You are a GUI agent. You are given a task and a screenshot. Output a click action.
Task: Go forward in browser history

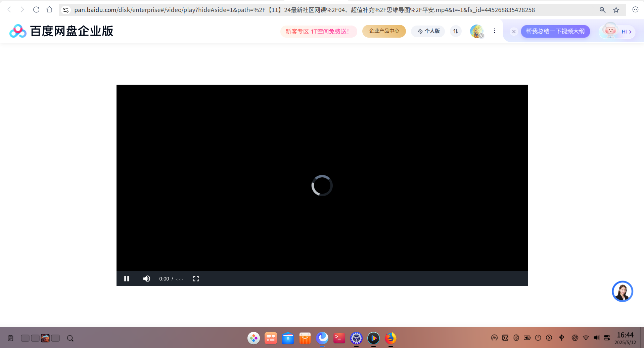click(x=22, y=10)
